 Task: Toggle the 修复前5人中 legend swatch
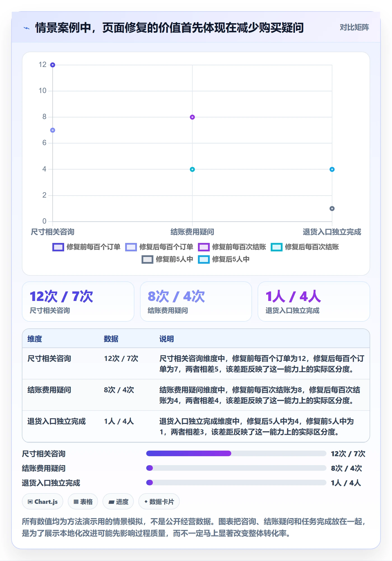[x=148, y=259]
